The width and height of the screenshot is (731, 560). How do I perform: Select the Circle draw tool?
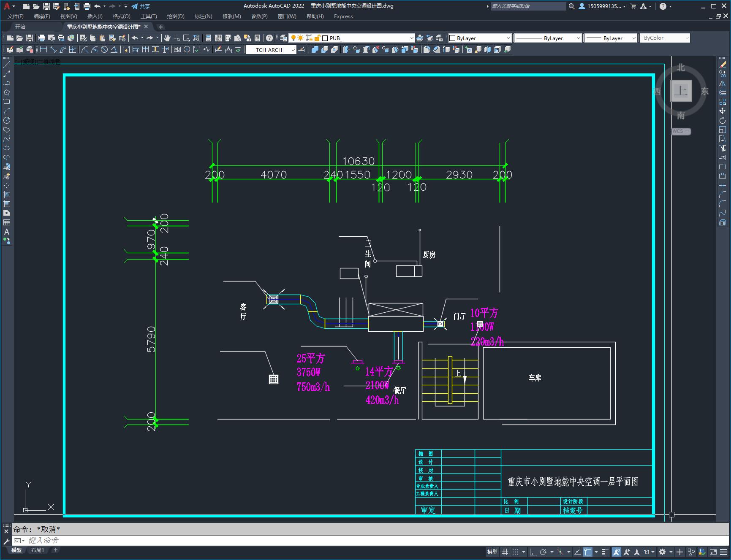[7, 120]
